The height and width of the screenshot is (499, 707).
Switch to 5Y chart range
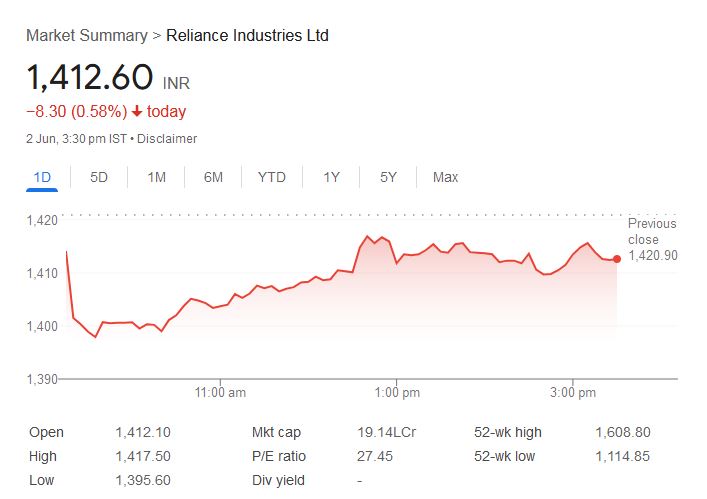389,177
